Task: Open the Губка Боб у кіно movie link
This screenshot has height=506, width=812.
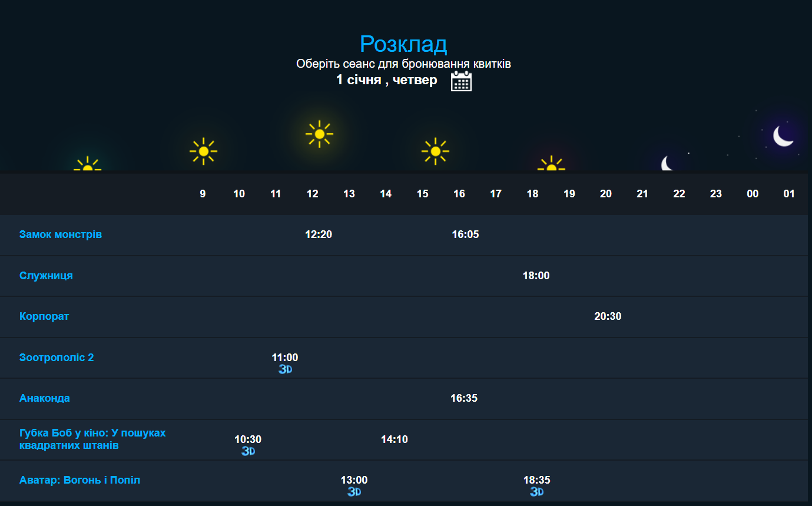Action: tap(92, 439)
